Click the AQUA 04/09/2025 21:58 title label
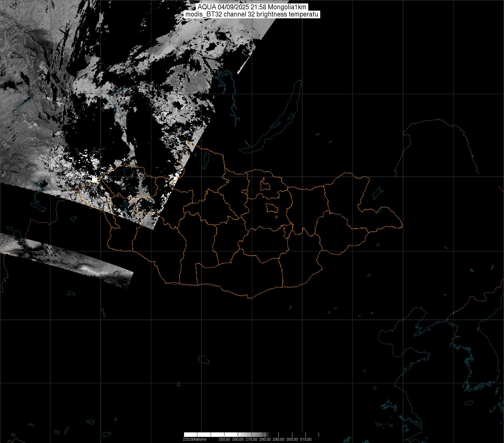The image size is (504, 443). click(252, 7)
